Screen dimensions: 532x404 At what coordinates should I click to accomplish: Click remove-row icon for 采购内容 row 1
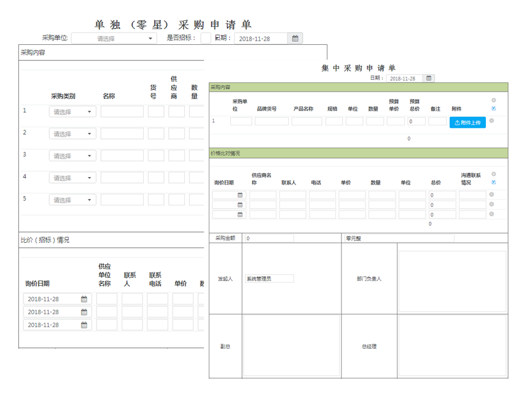[x=491, y=121]
